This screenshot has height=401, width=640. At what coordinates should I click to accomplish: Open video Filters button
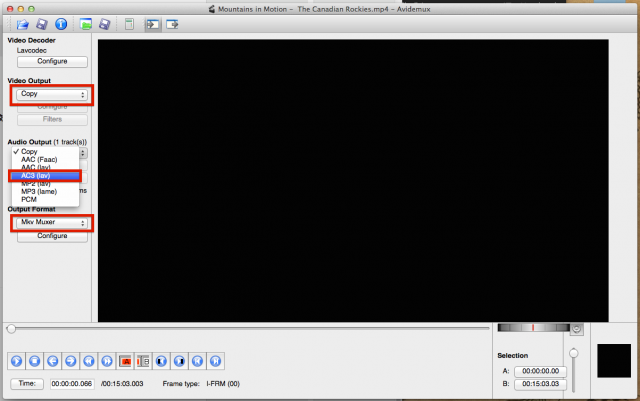(x=52, y=119)
